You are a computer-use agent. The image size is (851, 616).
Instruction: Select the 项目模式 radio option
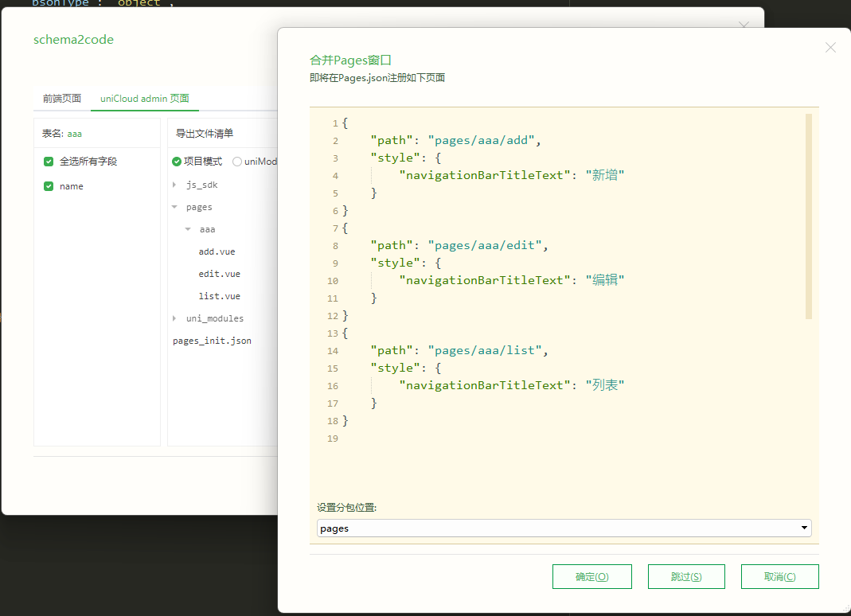click(177, 162)
